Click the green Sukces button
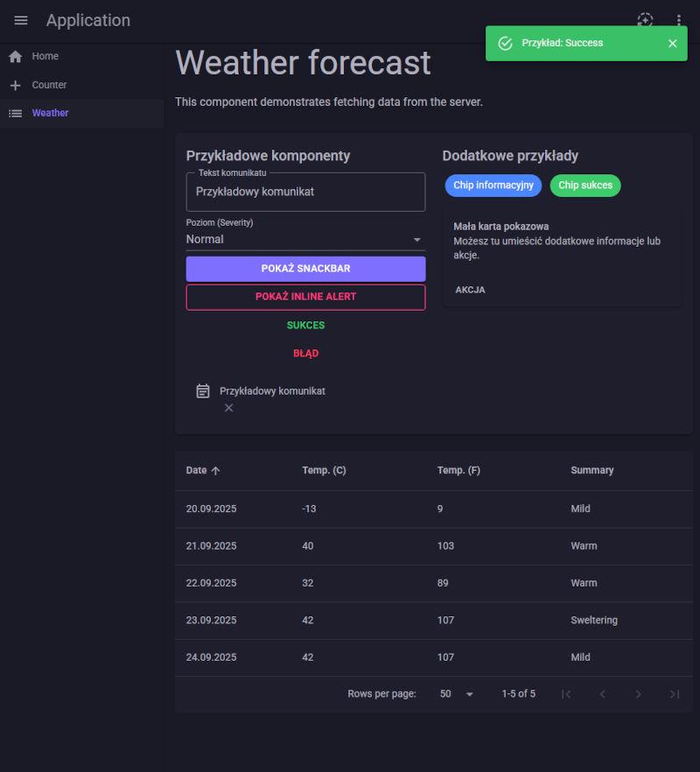The image size is (700, 772). [305, 326]
